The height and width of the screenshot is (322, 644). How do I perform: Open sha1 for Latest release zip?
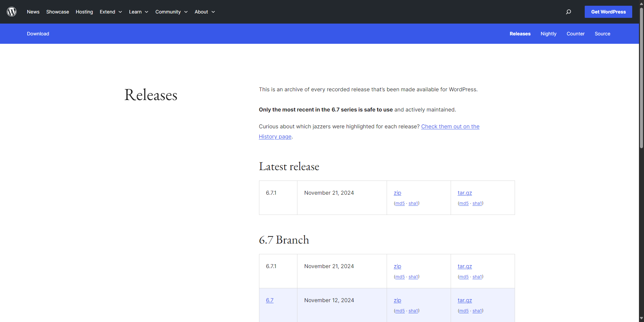(x=413, y=203)
